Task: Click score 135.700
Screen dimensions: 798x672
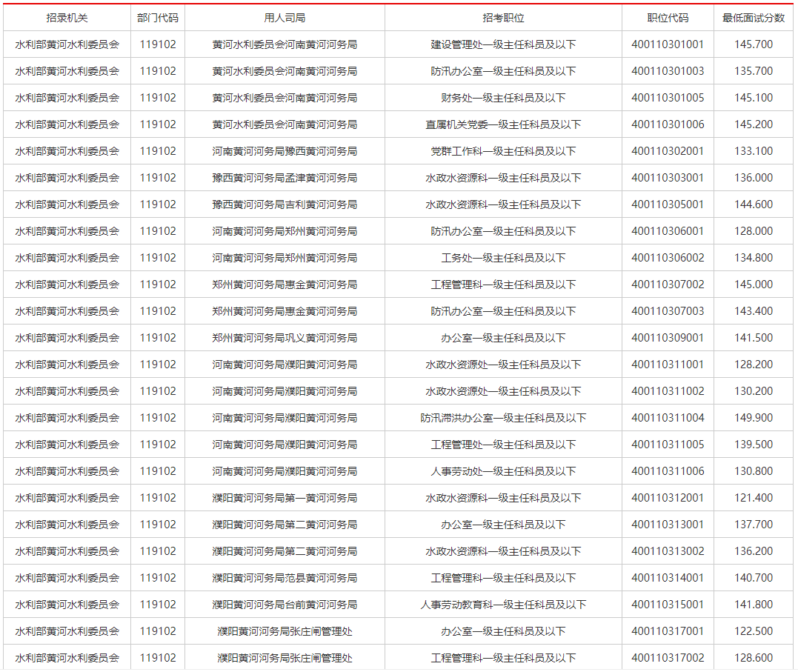Action: coord(754,71)
